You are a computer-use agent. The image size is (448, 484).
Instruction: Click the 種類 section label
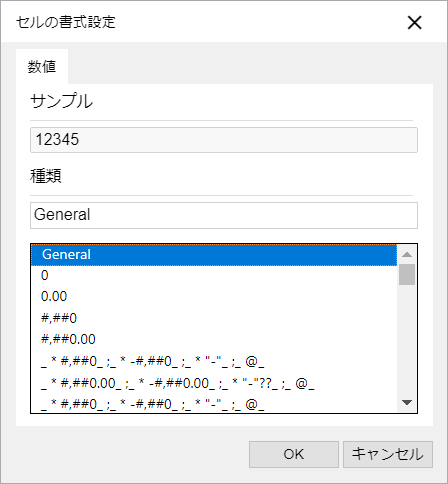[x=46, y=176]
